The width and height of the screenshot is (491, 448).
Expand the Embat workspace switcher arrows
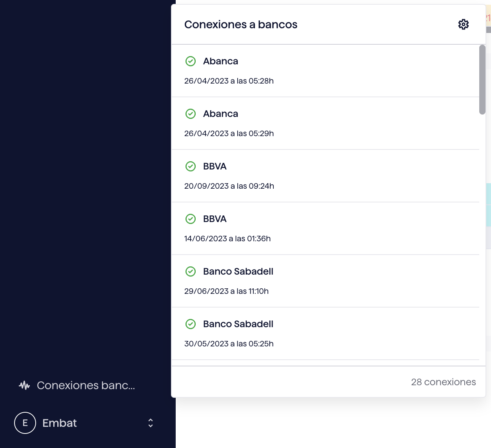click(151, 423)
